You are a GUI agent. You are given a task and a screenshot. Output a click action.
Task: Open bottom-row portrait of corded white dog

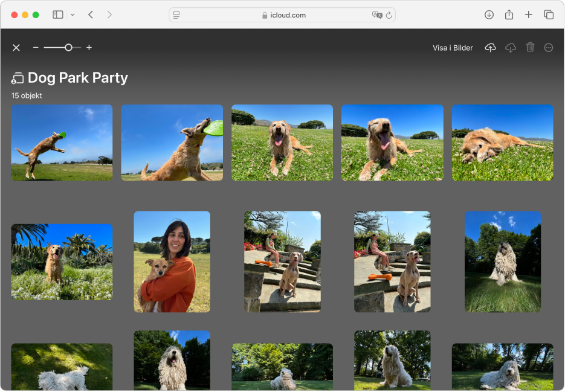pos(172,361)
